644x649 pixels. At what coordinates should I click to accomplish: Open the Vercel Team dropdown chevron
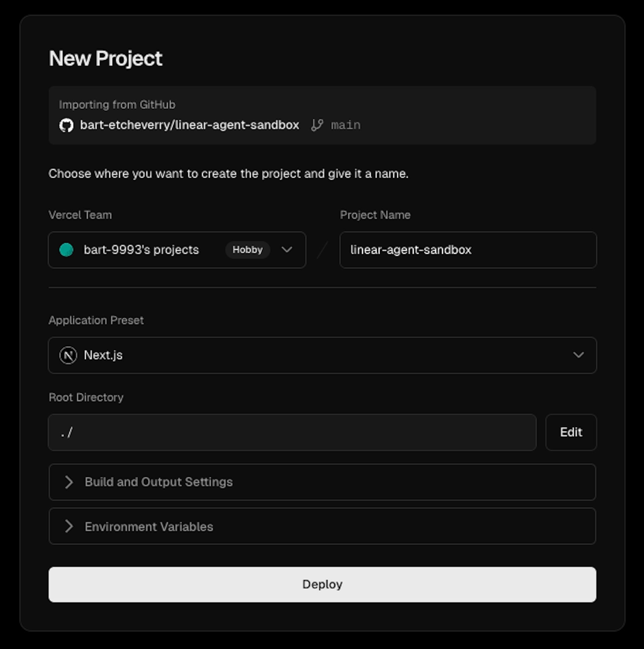pos(287,250)
